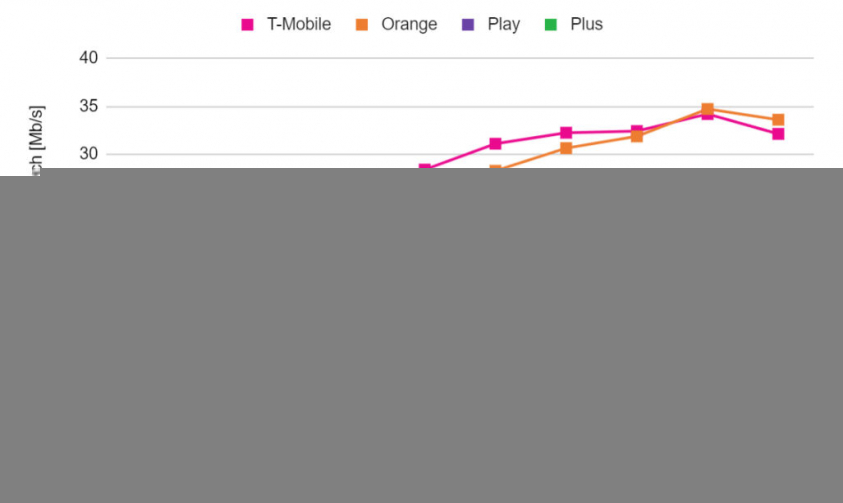The image size is (843, 503).
Task: Click the orange legend square for Orange
Action: (362, 25)
